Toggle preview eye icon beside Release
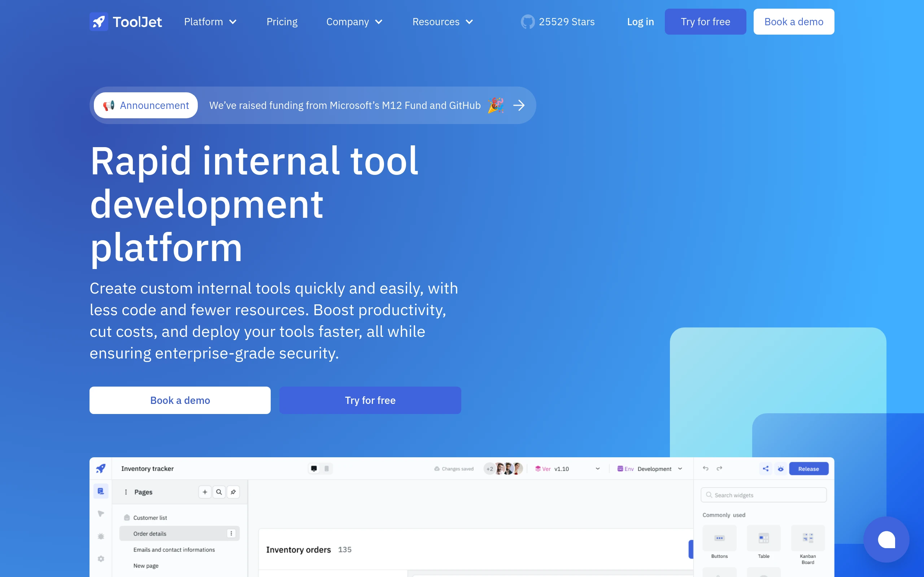924x577 pixels. (x=781, y=468)
